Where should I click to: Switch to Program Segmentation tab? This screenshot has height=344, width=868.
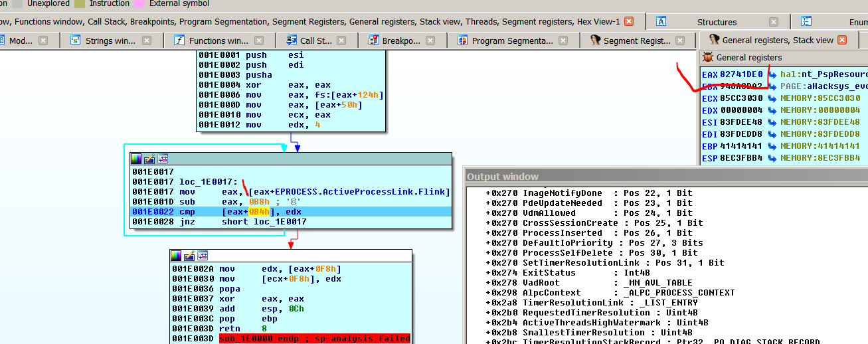[x=511, y=41]
